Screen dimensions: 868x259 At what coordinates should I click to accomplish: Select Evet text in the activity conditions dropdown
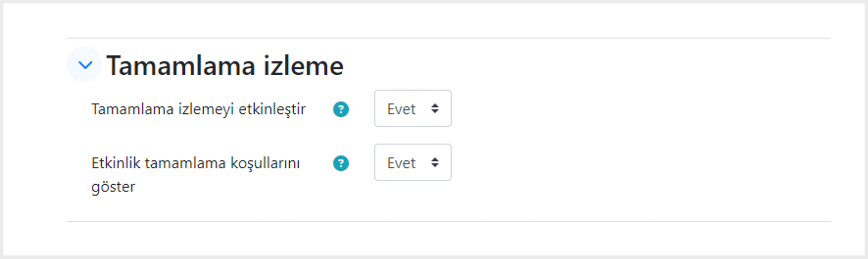(x=401, y=163)
